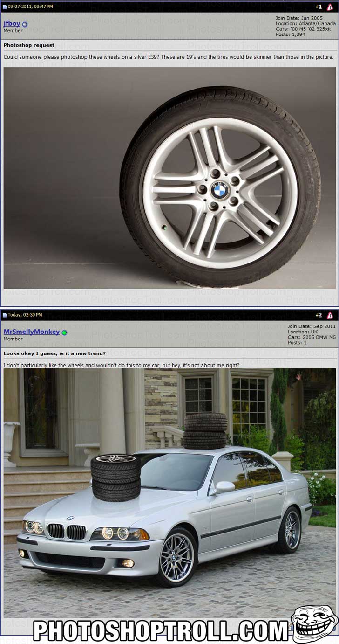Click jfboy's offline status icon
Screen dimensions: 339x644
coord(25,24)
